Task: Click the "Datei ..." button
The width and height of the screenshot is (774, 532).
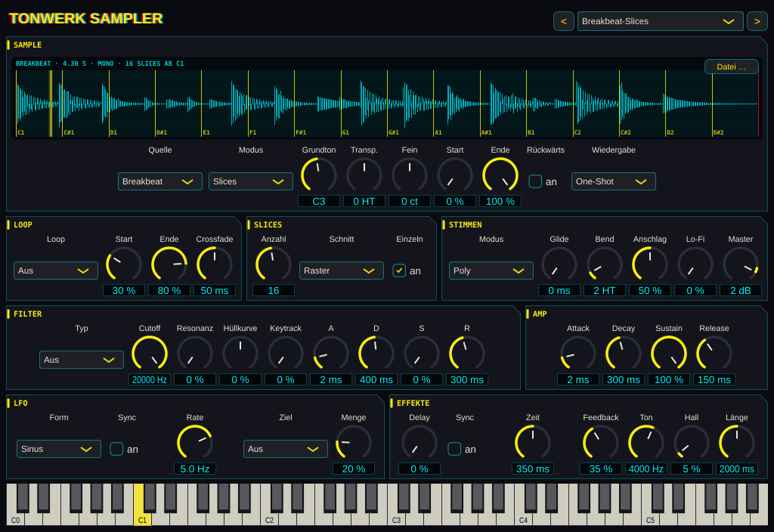Action: click(731, 66)
